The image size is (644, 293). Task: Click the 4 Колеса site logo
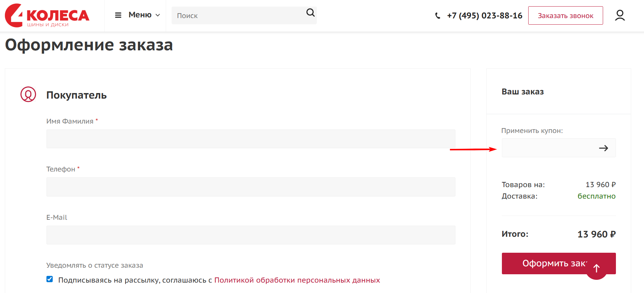(47, 16)
